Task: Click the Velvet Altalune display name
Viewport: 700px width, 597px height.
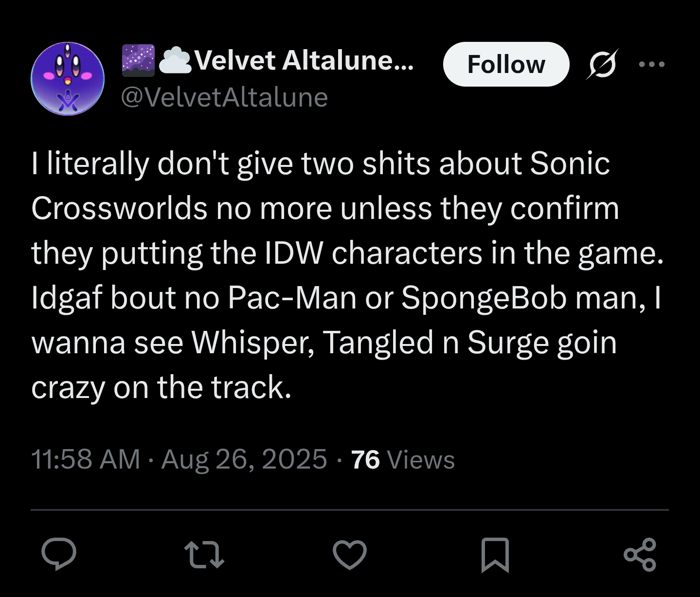Action: coord(304,61)
